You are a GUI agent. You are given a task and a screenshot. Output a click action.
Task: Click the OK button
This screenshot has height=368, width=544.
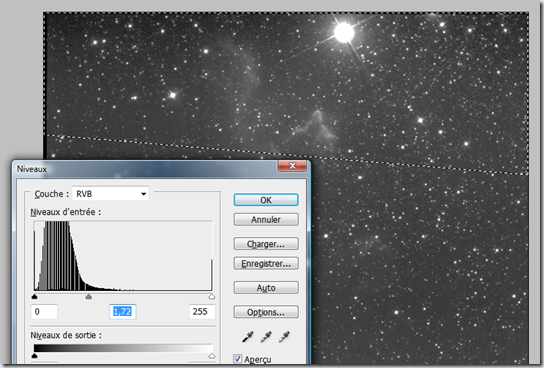pos(266,200)
